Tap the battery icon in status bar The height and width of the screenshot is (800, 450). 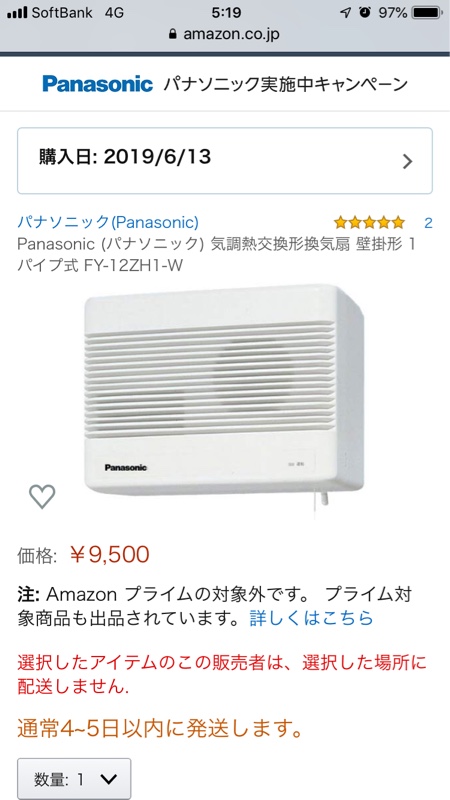(428, 13)
